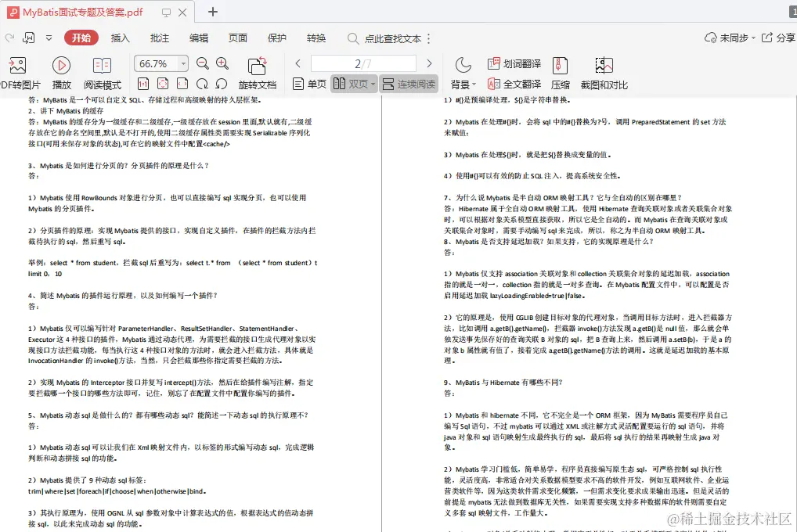Enable 划词翻译 word translation
Image resolution: width=797 pixels, height=532 pixels.
(x=514, y=63)
